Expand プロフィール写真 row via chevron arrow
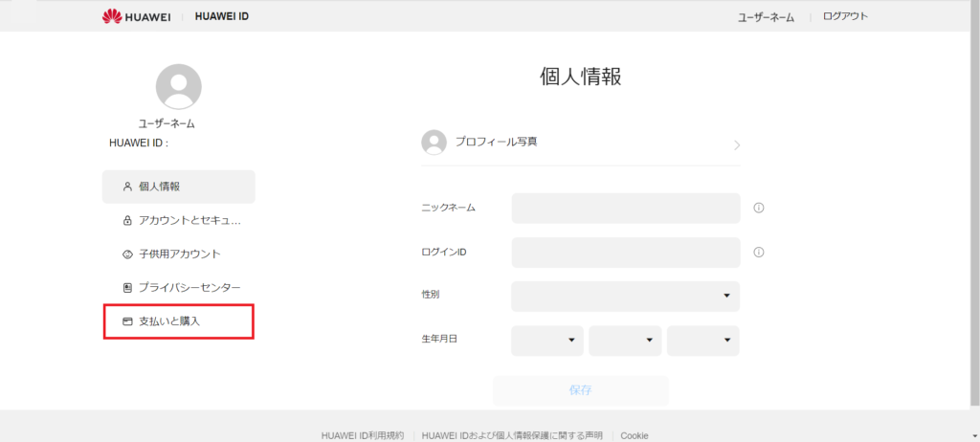This screenshot has width=980, height=442. point(736,145)
